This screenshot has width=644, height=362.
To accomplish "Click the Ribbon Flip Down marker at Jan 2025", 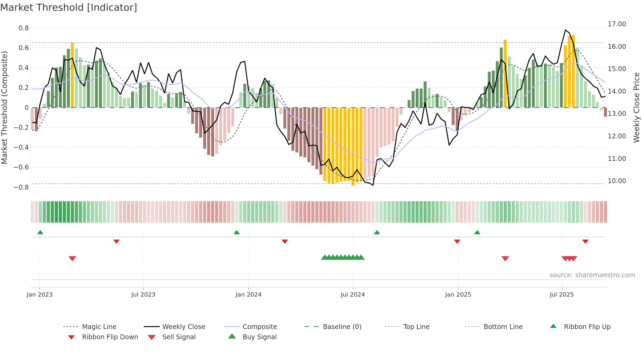I will [457, 242].
